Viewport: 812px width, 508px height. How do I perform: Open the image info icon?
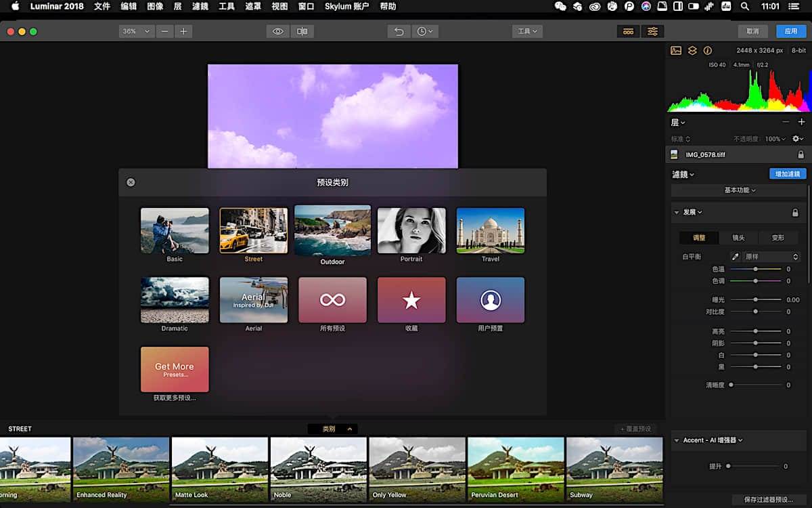(707, 50)
